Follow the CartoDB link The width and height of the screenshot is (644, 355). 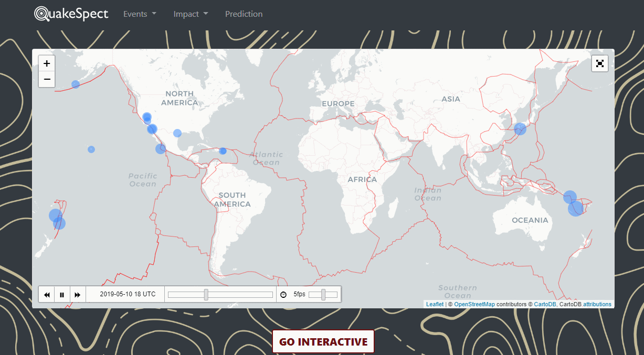click(x=545, y=304)
